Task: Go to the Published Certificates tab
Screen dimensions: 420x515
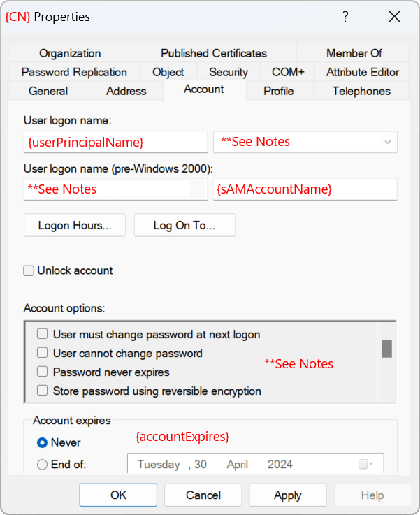Action: pyautogui.click(x=214, y=53)
